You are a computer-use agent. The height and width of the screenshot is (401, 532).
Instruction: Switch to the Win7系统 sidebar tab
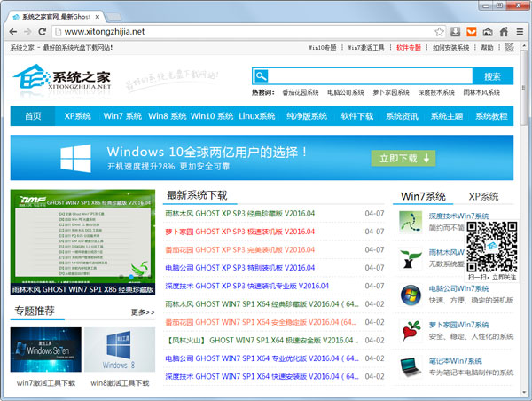[x=423, y=196]
